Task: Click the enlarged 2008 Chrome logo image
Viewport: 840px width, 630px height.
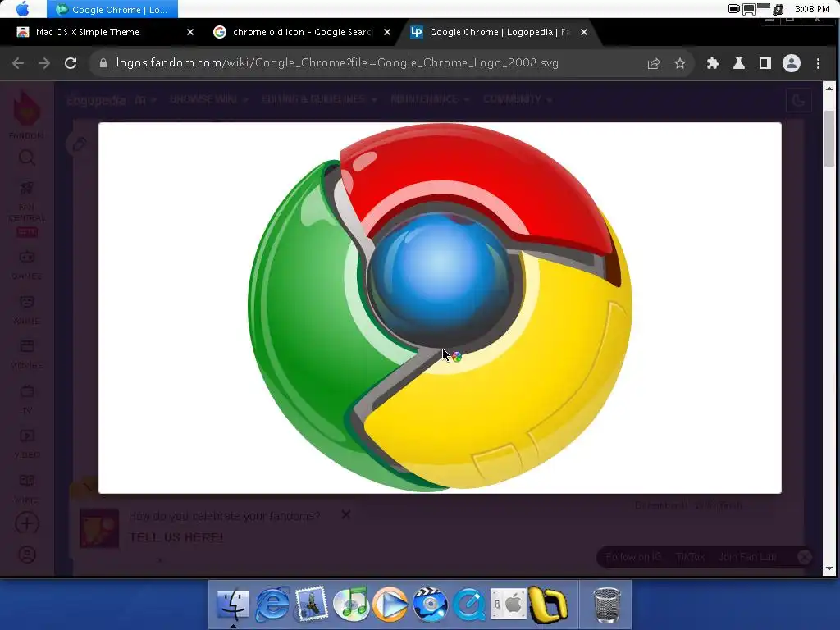Action: (x=440, y=308)
